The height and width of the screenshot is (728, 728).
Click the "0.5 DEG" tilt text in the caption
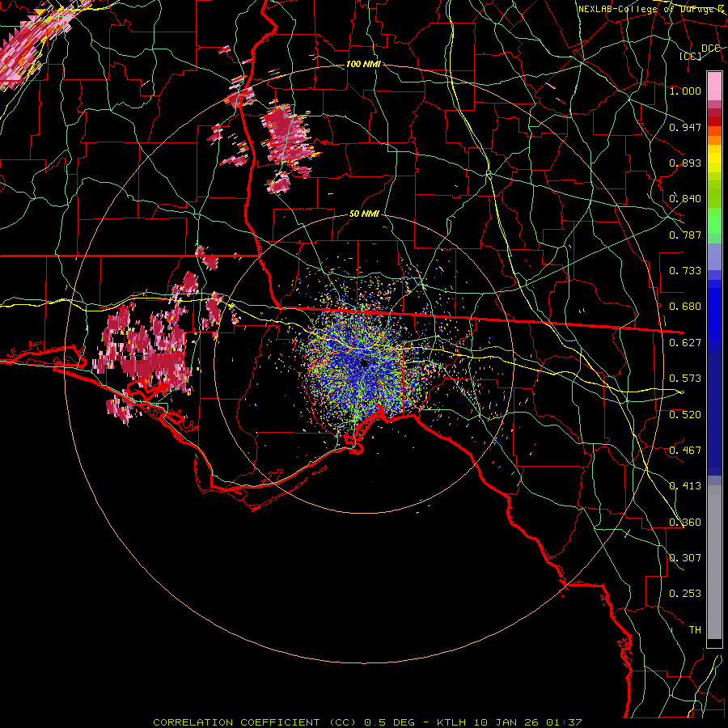pos(389,722)
